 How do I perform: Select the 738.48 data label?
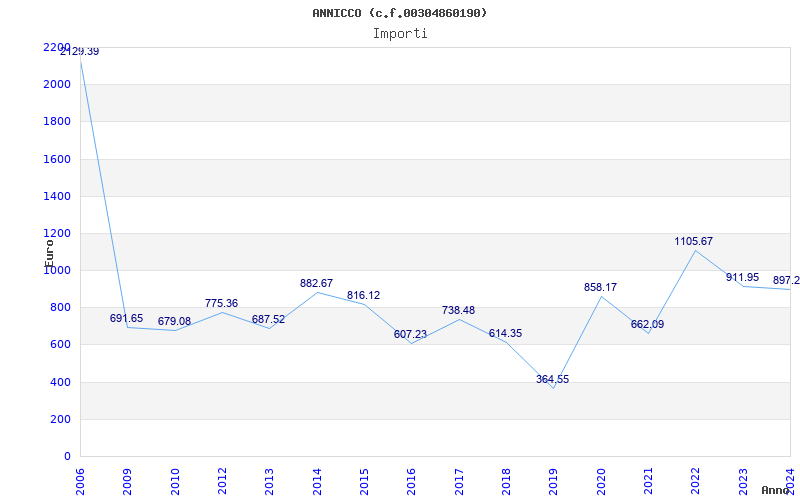click(458, 310)
